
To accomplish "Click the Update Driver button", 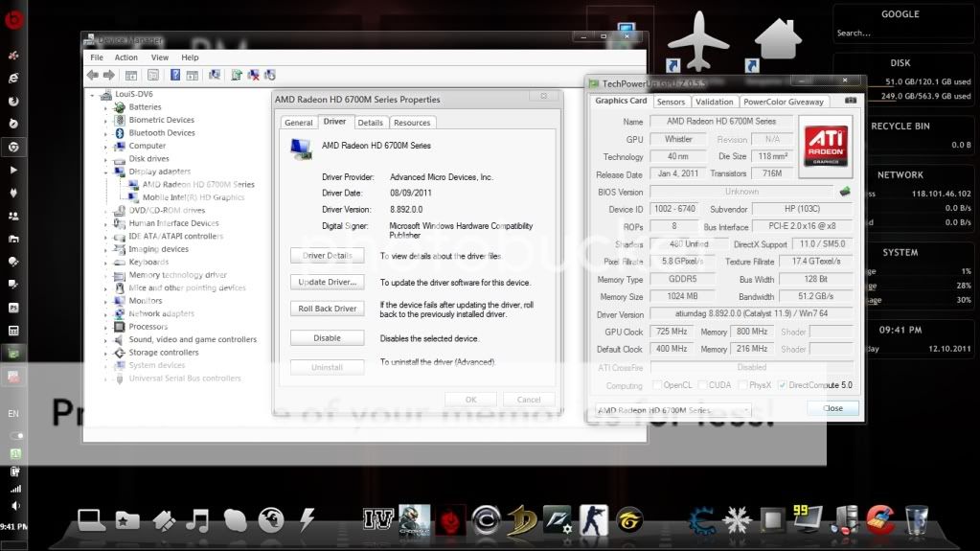I will 327,282.
